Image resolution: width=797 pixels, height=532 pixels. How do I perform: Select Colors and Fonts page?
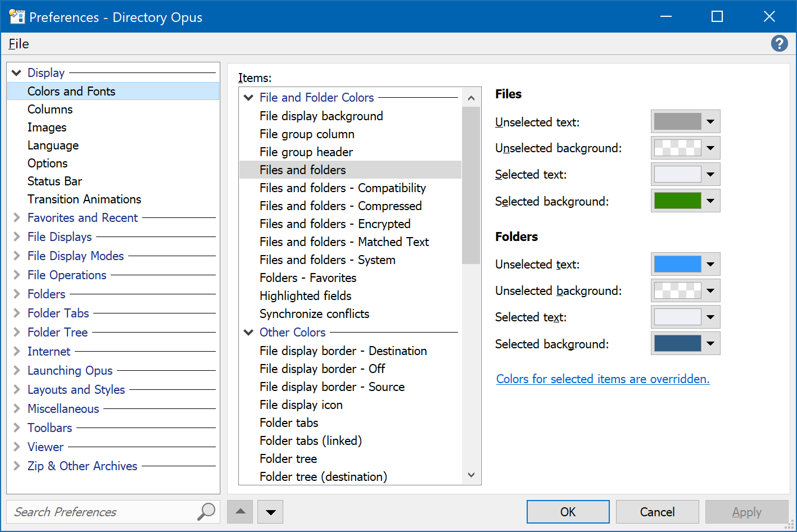coord(113,91)
